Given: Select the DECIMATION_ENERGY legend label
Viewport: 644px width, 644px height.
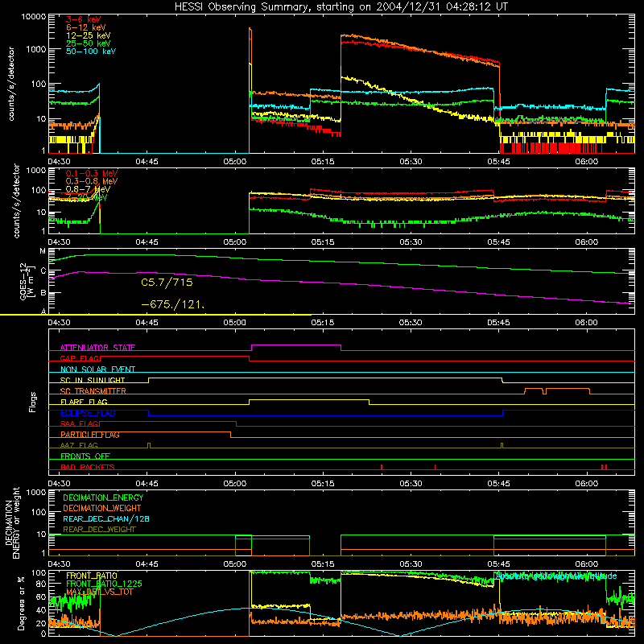Looking at the screenshot, I should pyautogui.click(x=103, y=497).
